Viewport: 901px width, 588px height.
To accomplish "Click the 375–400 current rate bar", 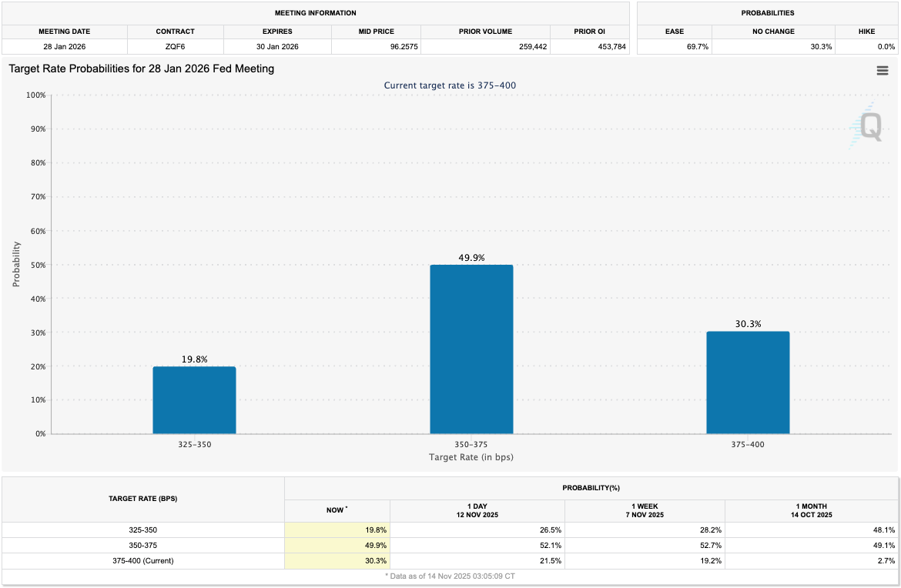I will [748, 381].
